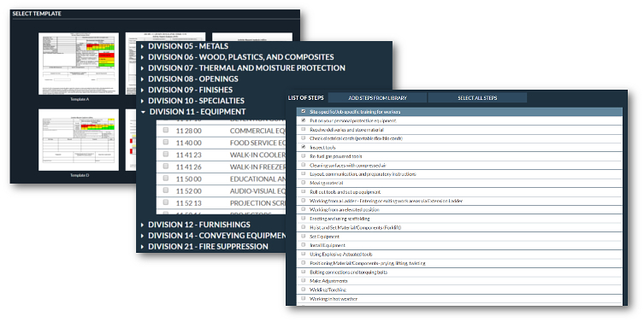Check the Check electrical cords step checkbox

pos(304,138)
